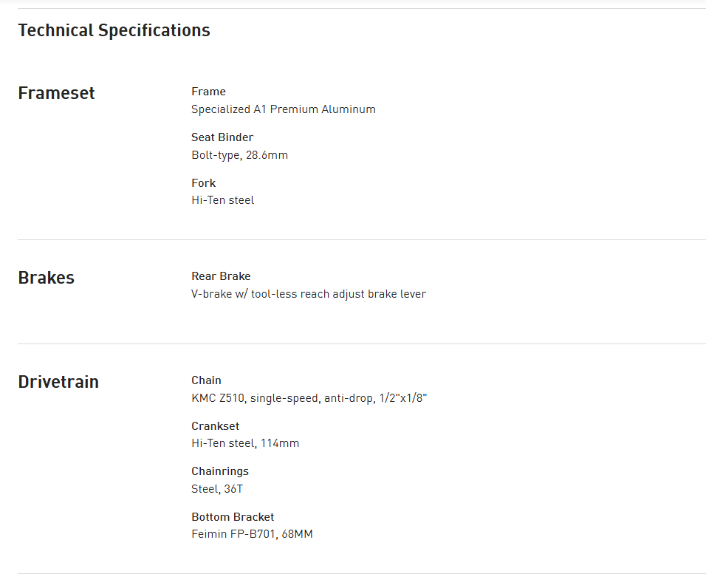Click the Frame spec label

(x=208, y=92)
